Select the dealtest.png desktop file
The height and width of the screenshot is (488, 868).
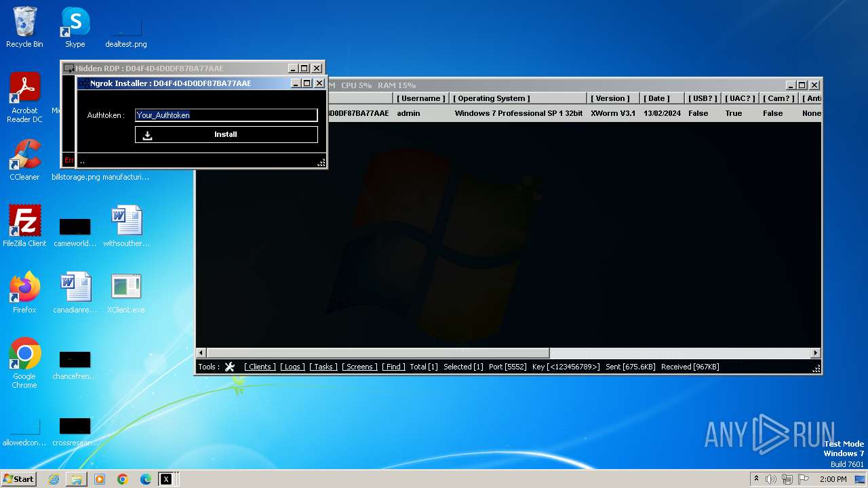[126, 33]
